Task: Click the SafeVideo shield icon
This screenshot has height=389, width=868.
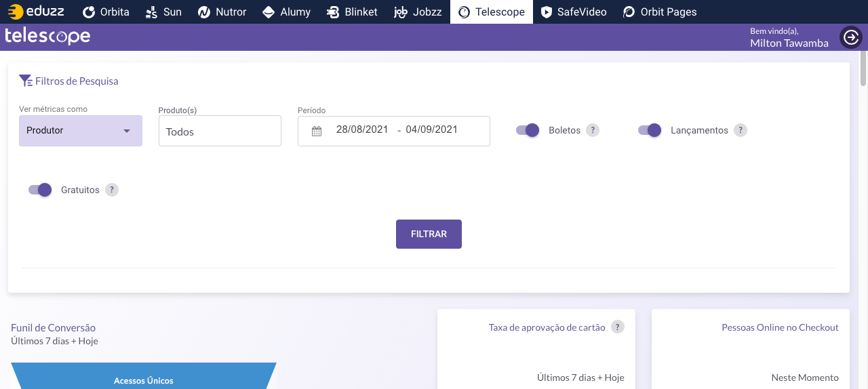Action: [547, 12]
